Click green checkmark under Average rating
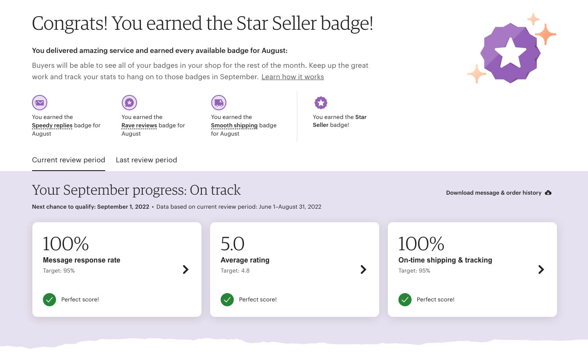The image size is (588, 364). (227, 300)
